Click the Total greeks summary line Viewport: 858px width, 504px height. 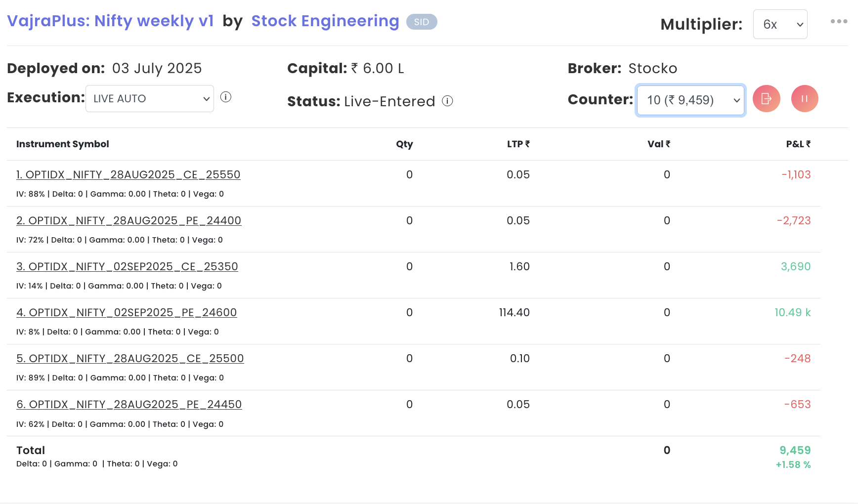[x=97, y=463]
